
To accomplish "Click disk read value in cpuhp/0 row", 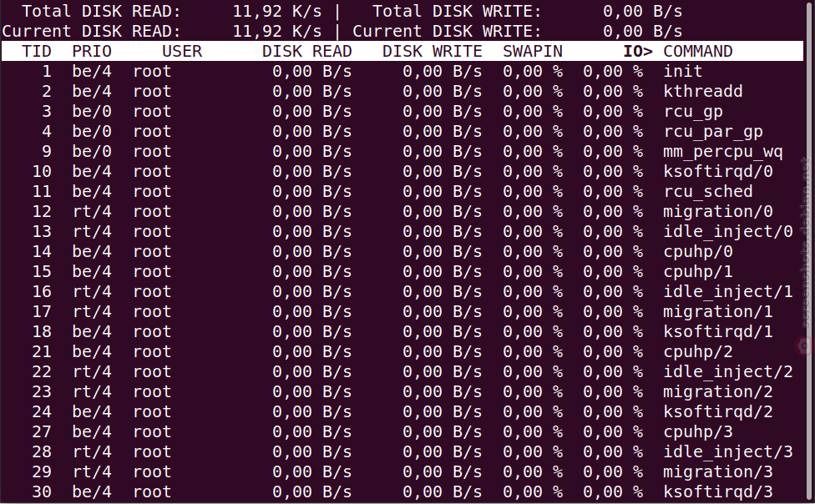I will click(311, 251).
